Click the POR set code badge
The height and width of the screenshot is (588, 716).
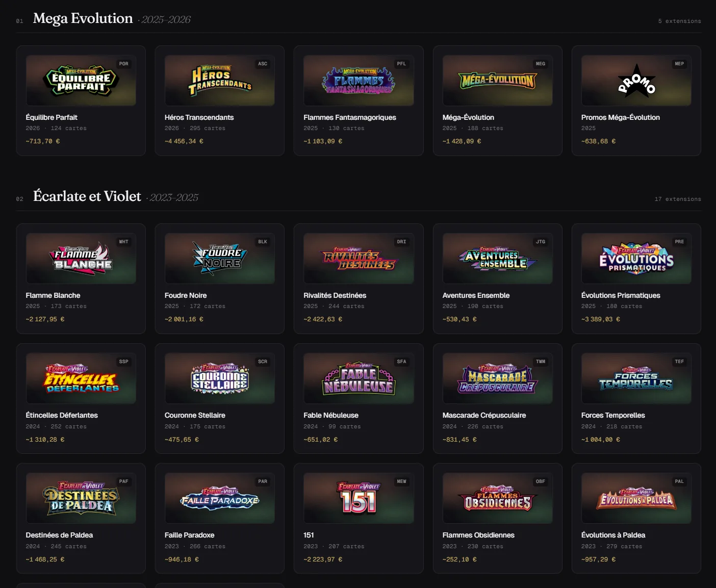click(x=124, y=64)
